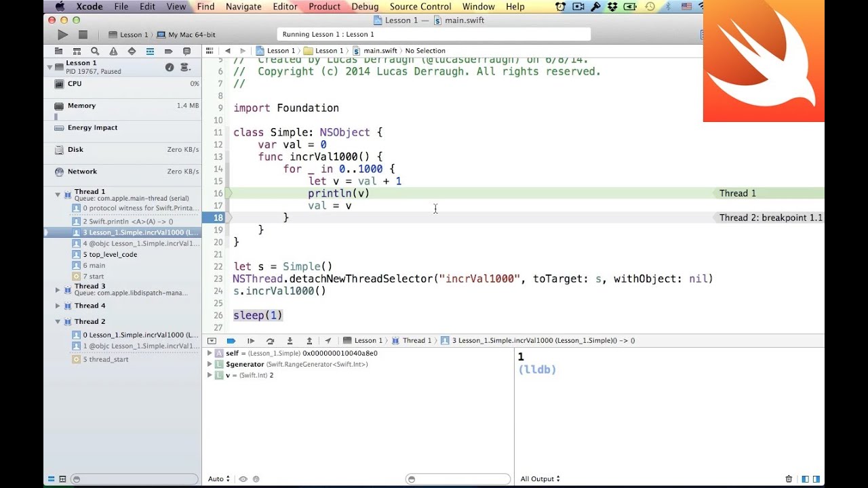The image size is (868, 488).
Task: Click the variables view filter field
Action: pos(457,479)
